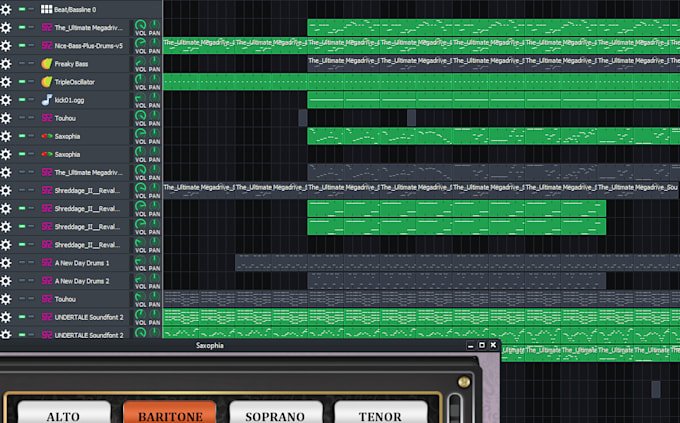680x423 pixels.
Task: Mute the TripleOscillator track
Action: point(22,82)
